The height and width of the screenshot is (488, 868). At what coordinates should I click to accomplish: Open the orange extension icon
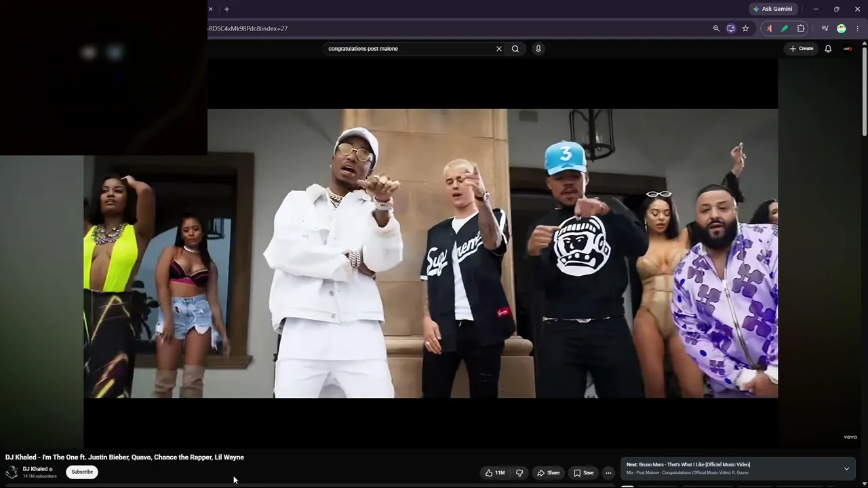tap(769, 28)
